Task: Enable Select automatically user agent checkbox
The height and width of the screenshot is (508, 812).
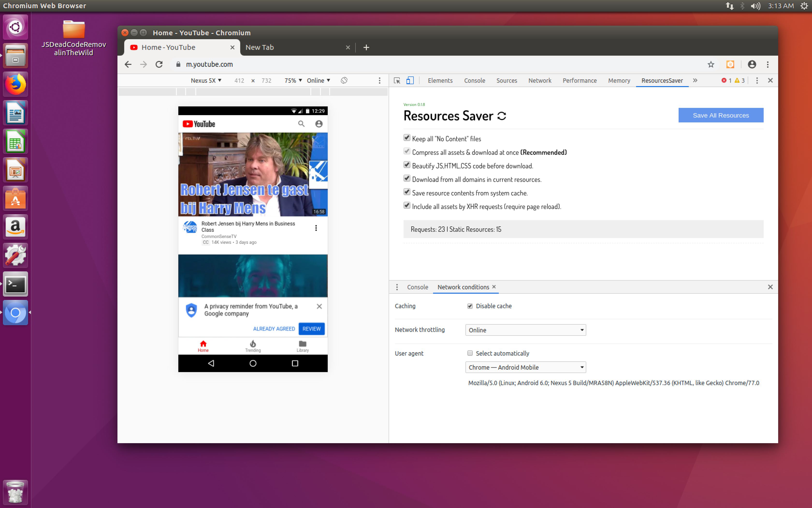Action: pyautogui.click(x=470, y=353)
